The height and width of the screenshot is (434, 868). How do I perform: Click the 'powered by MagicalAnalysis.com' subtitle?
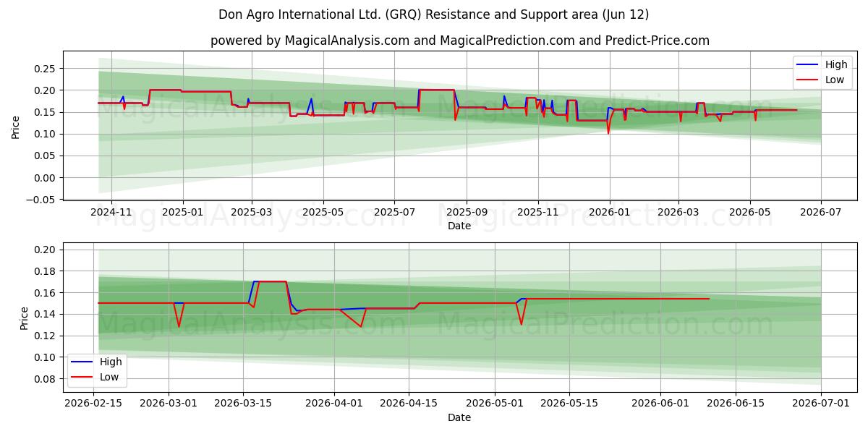[x=460, y=41]
